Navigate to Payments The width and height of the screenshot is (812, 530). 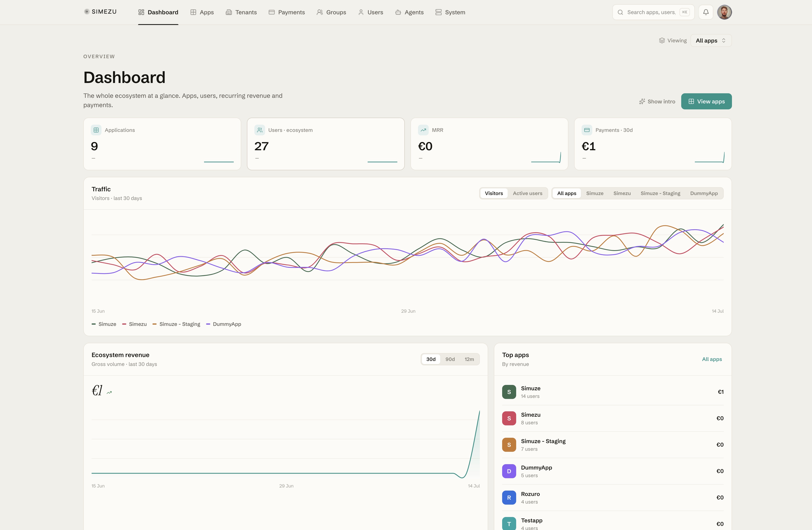[287, 12]
